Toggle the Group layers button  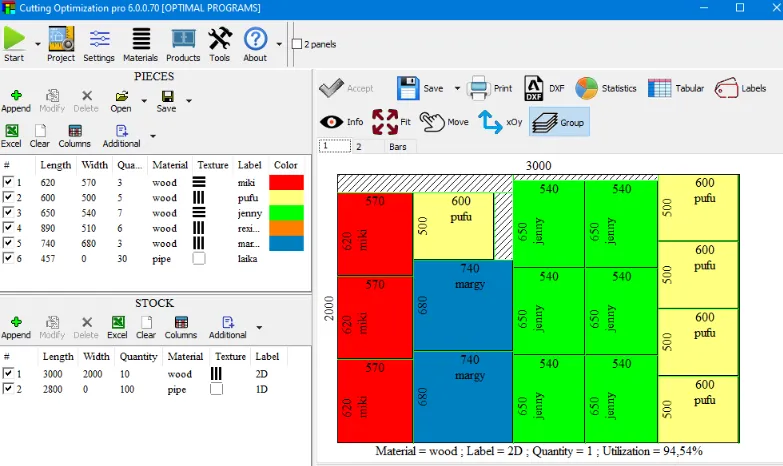click(x=559, y=122)
